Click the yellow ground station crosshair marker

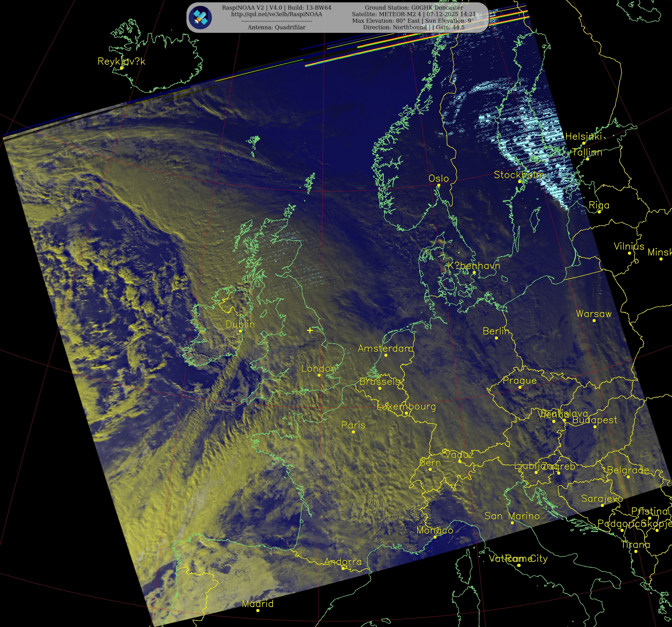pyautogui.click(x=310, y=330)
